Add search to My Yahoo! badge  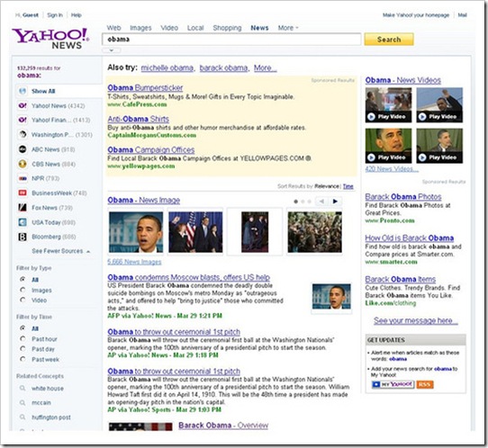pos(393,384)
